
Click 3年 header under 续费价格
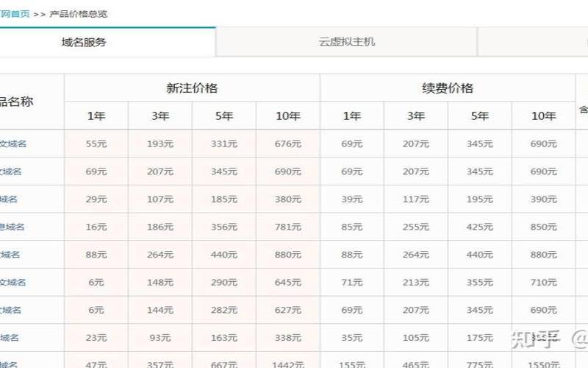tap(415, 116)
